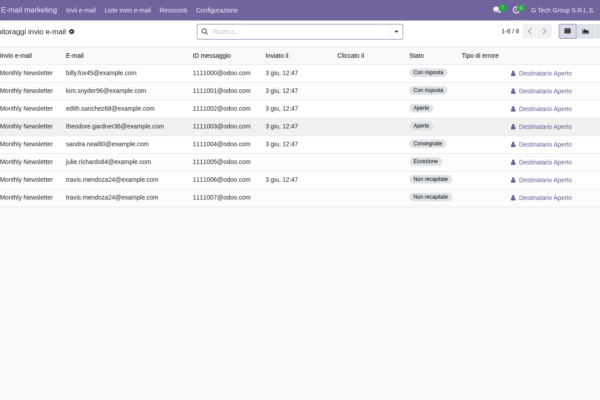Open Destinatario Aperto for billy.fox45 row

click(x=541, y=73)
